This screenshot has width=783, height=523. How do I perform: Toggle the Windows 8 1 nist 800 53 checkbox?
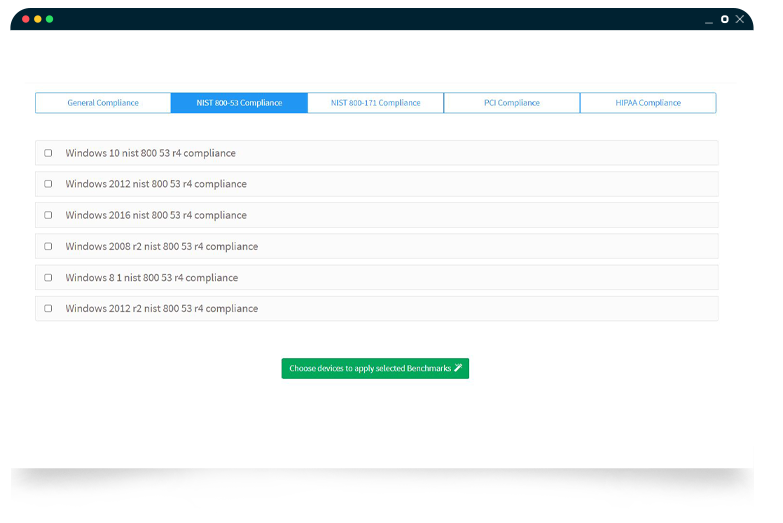(x=48, y=277)
